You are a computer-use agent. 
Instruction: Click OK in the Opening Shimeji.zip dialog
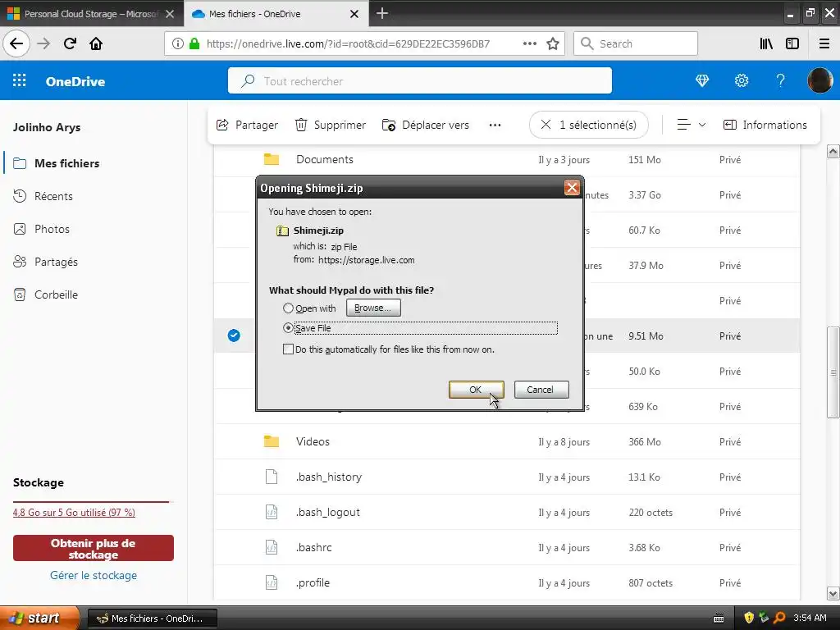tap(476, 390)
